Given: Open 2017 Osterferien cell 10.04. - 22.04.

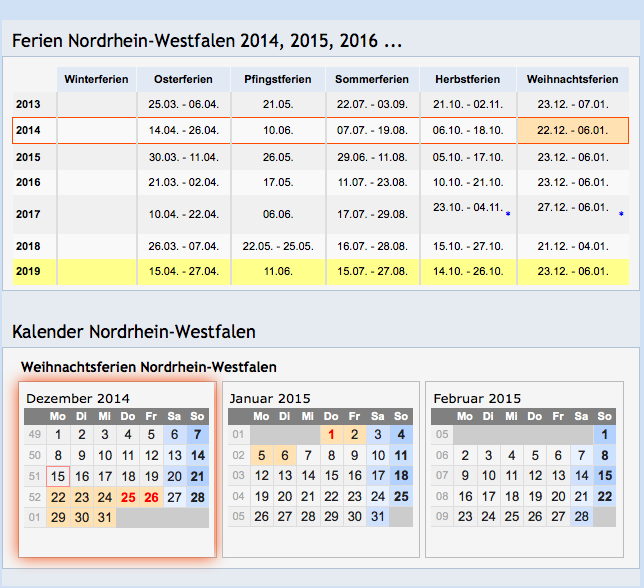Looking at the screenshot, I should tap(184, 214).
